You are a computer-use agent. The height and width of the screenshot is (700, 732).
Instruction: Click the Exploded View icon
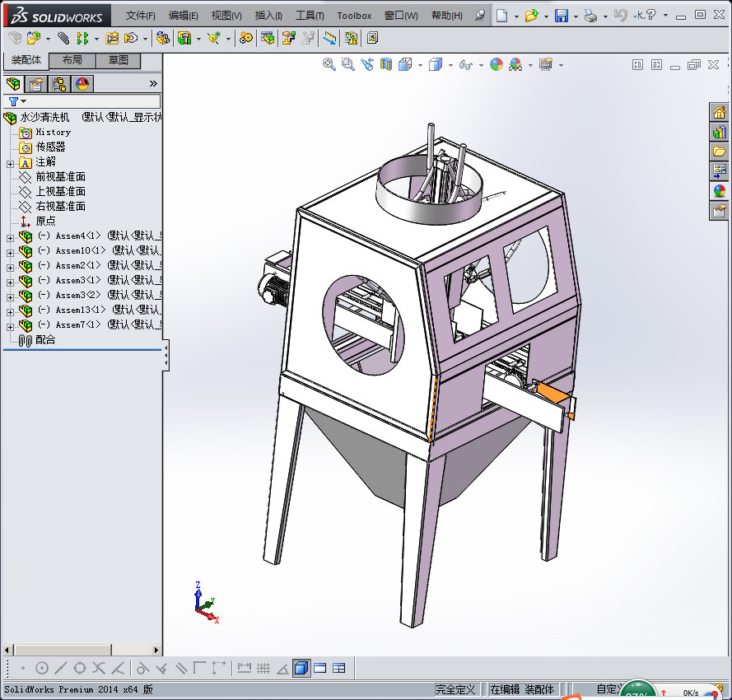coord(289,38)
